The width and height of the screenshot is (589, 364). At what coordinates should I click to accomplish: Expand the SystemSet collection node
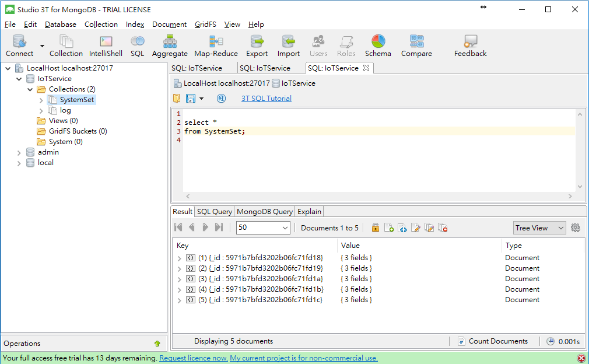[41, 100]
